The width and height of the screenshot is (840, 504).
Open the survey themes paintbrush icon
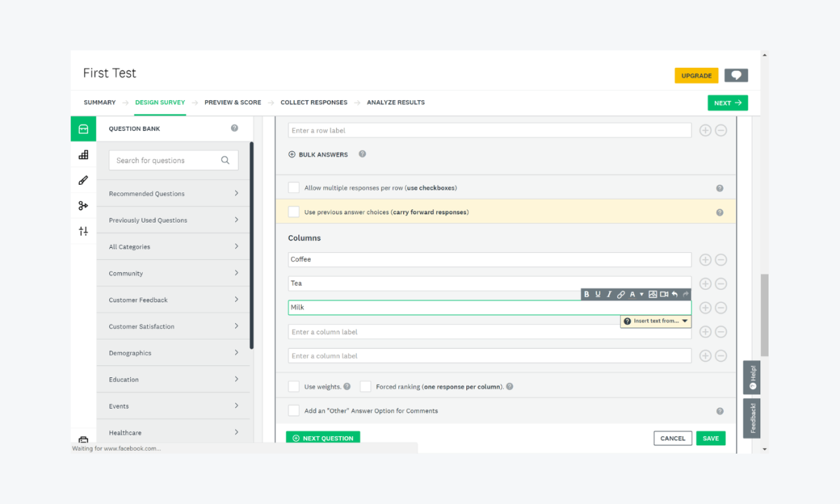point(83,179)
